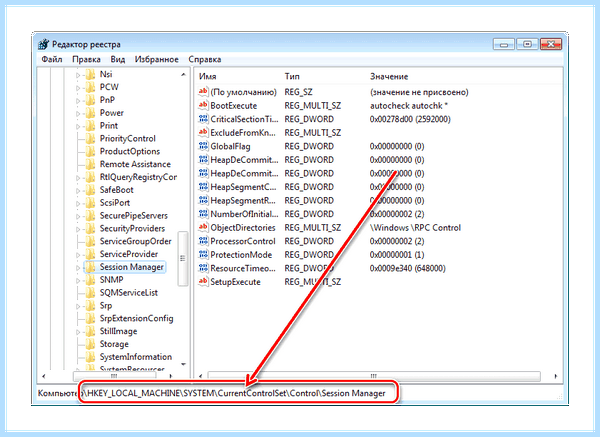
Task: Click the (По умолчанию) value icon
Action: click(x=203, y=92)
